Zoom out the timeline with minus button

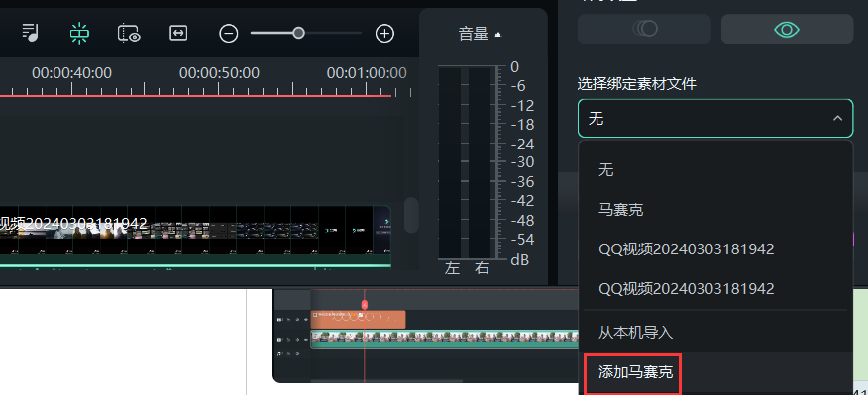pos(228,34)
